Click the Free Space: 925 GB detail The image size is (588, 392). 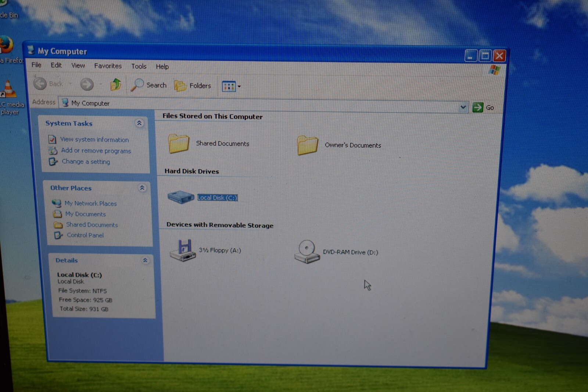coord(86,300)
